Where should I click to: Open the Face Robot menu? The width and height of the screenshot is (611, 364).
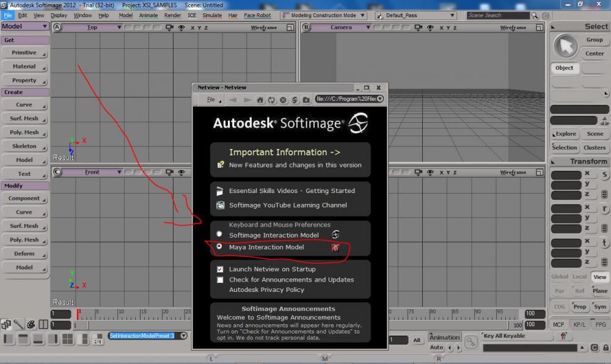click(x=257, y=15)
